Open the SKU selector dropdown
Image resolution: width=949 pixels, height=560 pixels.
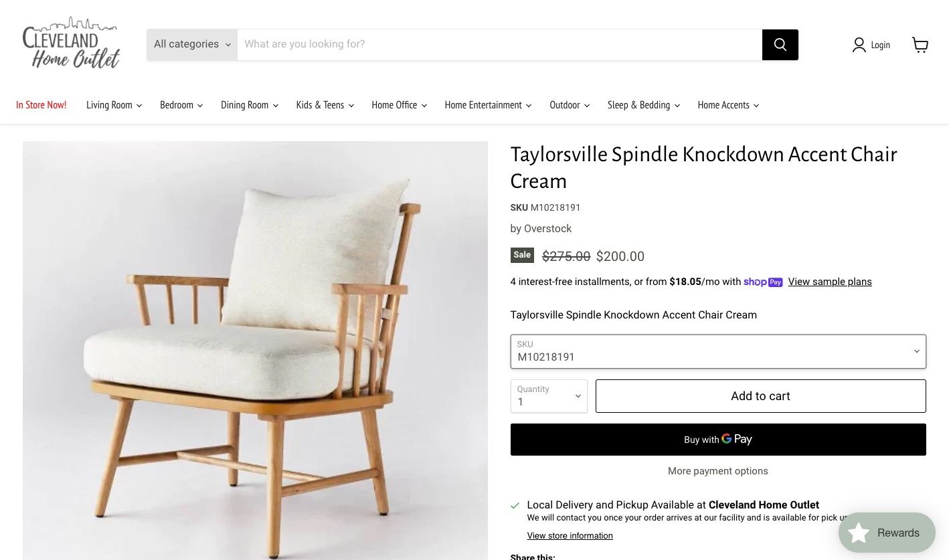(717, 352)
